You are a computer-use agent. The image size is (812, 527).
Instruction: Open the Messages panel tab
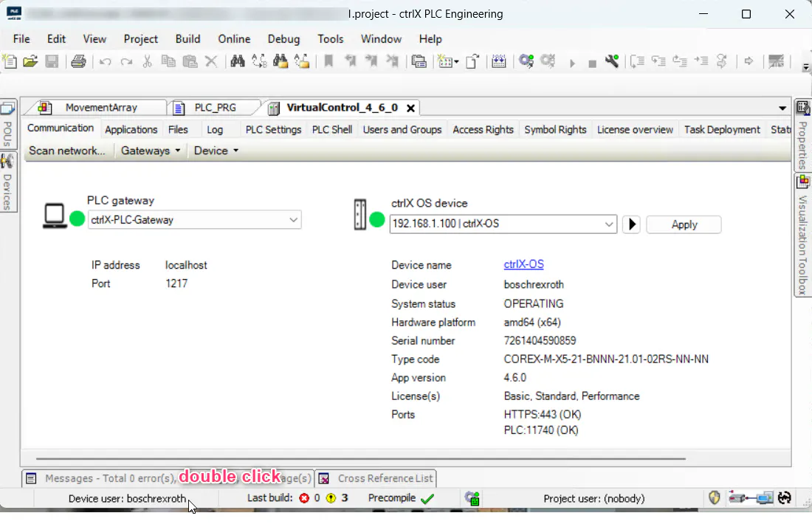coord(168,478)
